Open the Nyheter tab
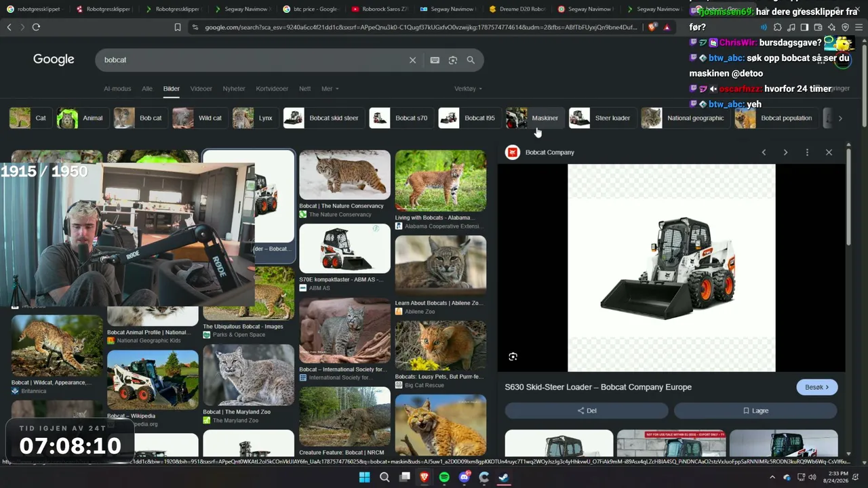The width and height of the screenshot is (868, 488). coord(234,89)
